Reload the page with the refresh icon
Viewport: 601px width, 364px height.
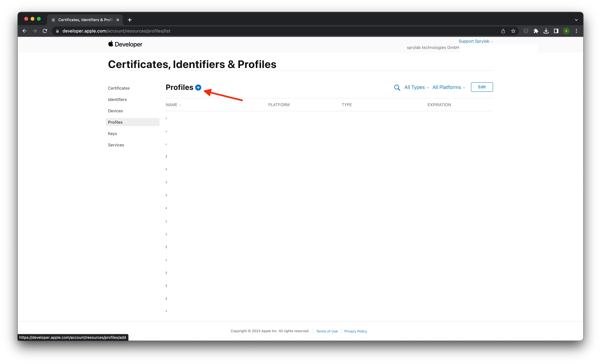click(45, 31)
